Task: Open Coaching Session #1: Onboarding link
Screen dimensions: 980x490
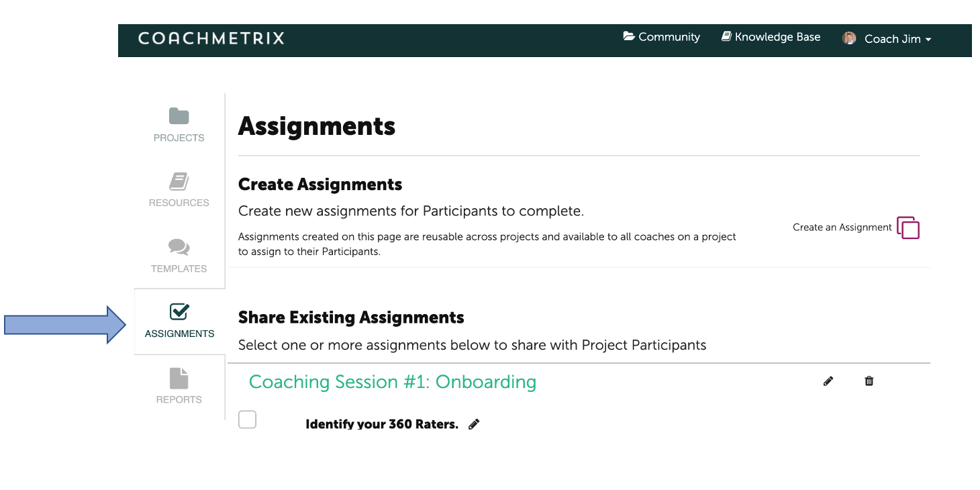Action: pos(393,382)
